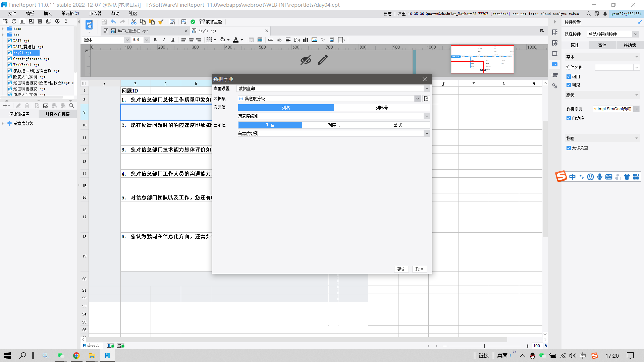Viewport: 644px width, 362px height.
Task: Toggle the 自适应 checkbox
Action: coord(569,118)
